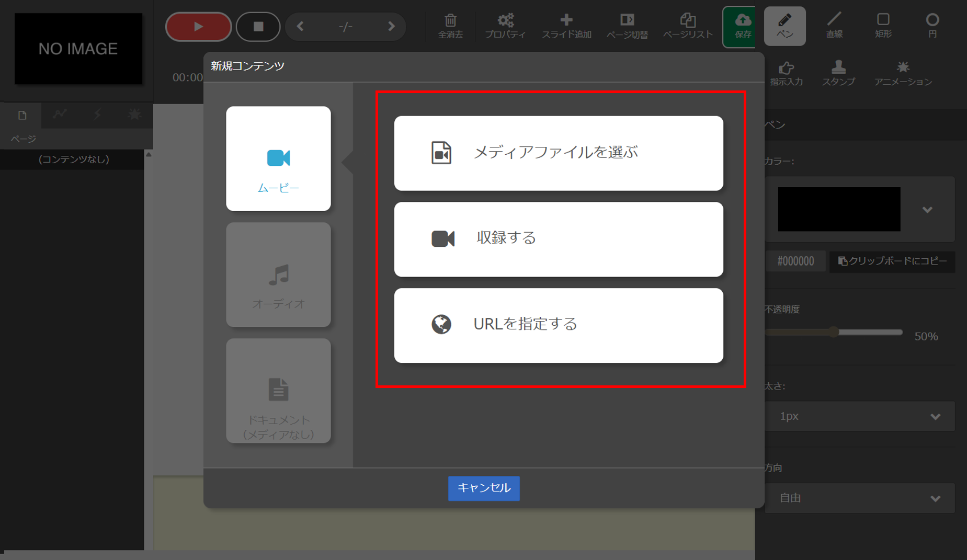Adjust the opacity slider handle

834,332
